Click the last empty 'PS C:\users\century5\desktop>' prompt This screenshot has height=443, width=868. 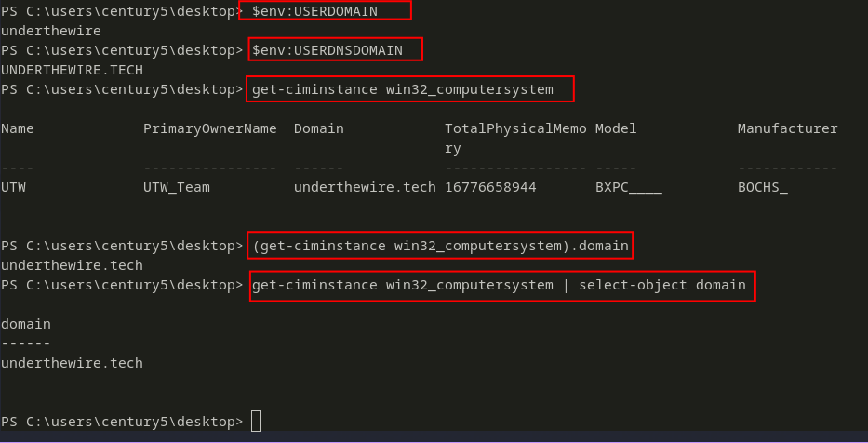[x=122, y=422]
